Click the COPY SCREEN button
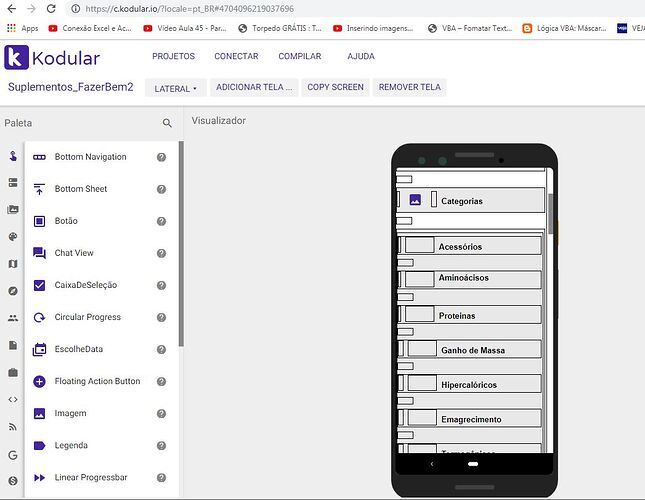 click(x=335, y=87)
